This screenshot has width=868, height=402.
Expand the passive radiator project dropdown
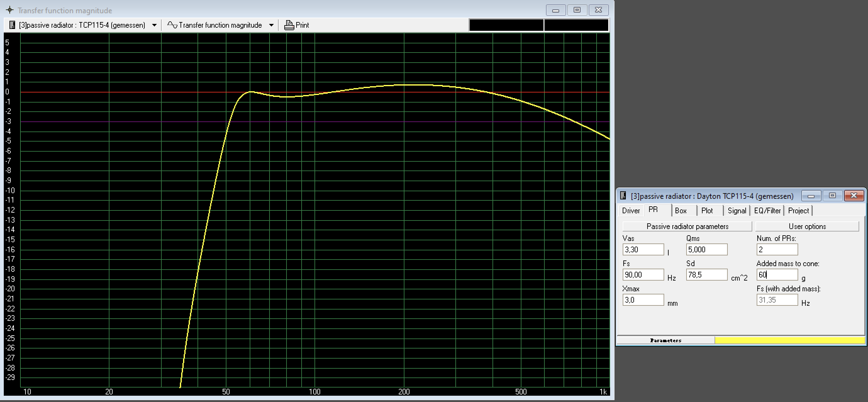[x=154, y=25]
